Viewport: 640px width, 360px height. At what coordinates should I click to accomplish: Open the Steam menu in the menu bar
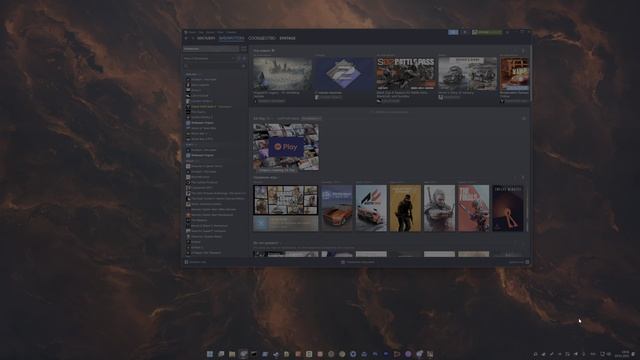tap(192, 32)
